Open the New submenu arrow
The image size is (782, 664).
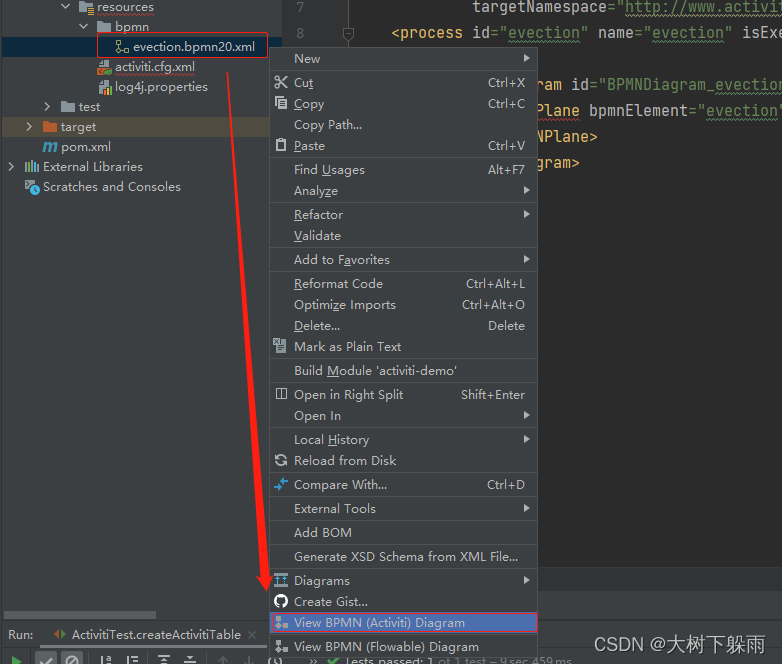(x=527, y=58)
